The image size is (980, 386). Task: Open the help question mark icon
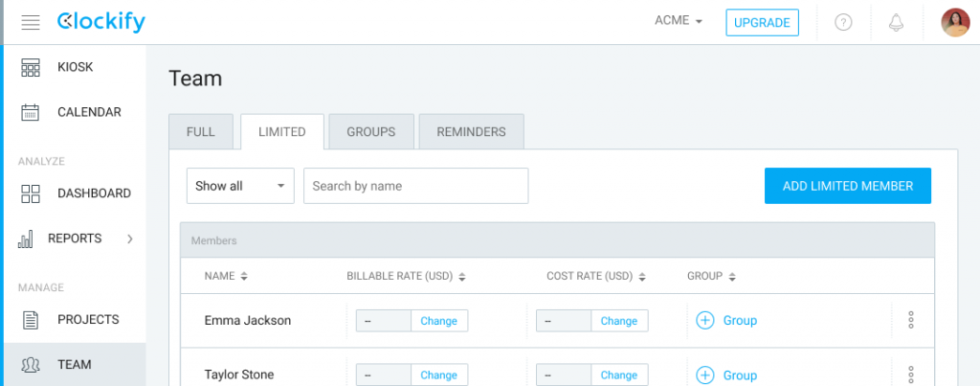coord(843,23)
